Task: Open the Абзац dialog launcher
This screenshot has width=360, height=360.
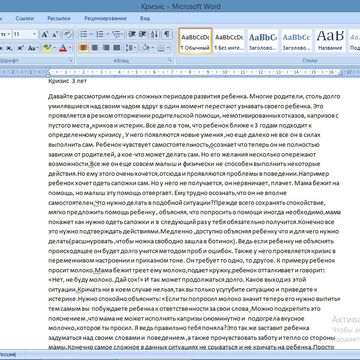Action: click(x=170, y=60)
